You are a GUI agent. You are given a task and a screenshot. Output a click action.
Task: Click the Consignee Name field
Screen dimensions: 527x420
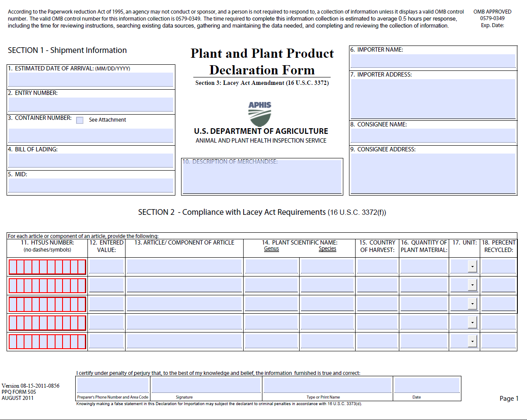(x=433, y=136)
